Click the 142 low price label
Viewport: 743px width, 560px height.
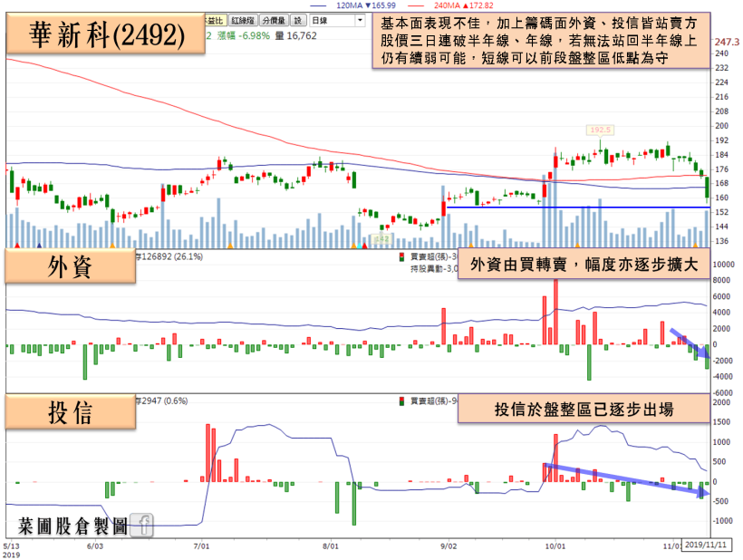coord(381,239)
